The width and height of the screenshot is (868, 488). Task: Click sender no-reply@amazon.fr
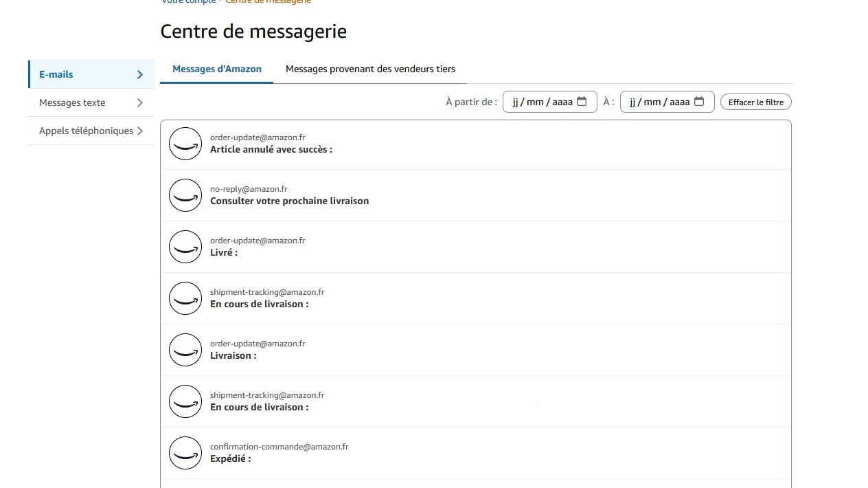pos(249,189)
